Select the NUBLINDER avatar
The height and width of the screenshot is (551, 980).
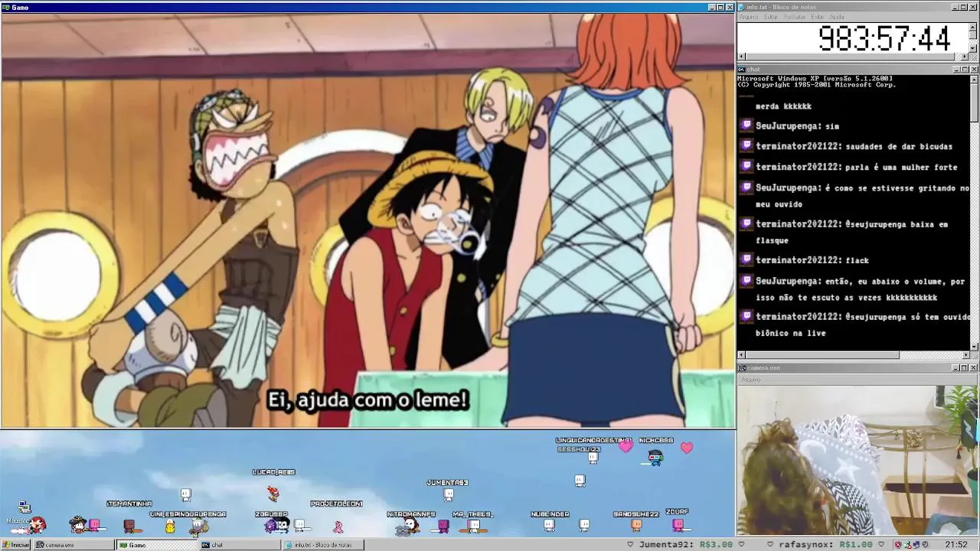pos(549,525)
